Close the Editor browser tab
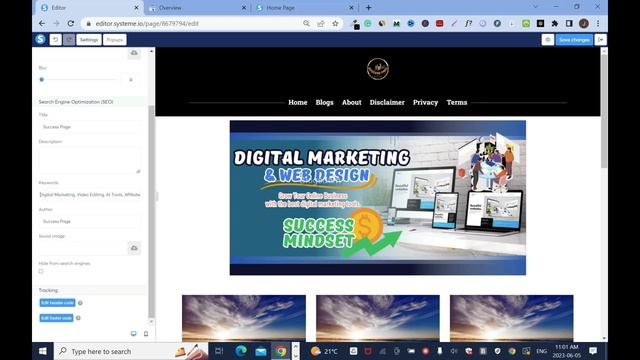640x360 pixels. coord(136,8)
